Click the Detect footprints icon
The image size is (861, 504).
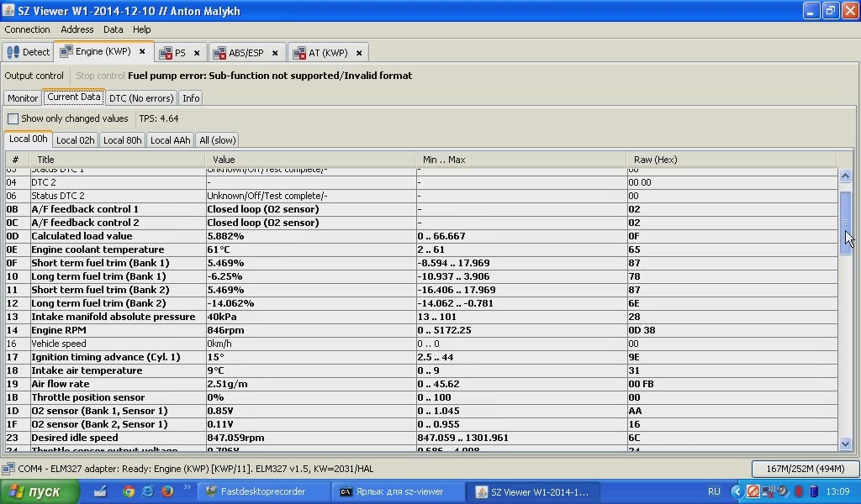(x=13, y=52)
